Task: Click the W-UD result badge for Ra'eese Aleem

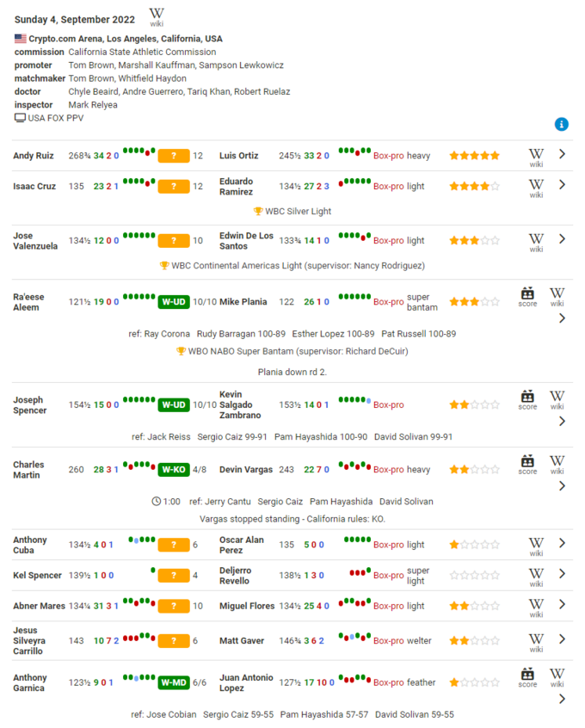Action: (x=173, y=302)
